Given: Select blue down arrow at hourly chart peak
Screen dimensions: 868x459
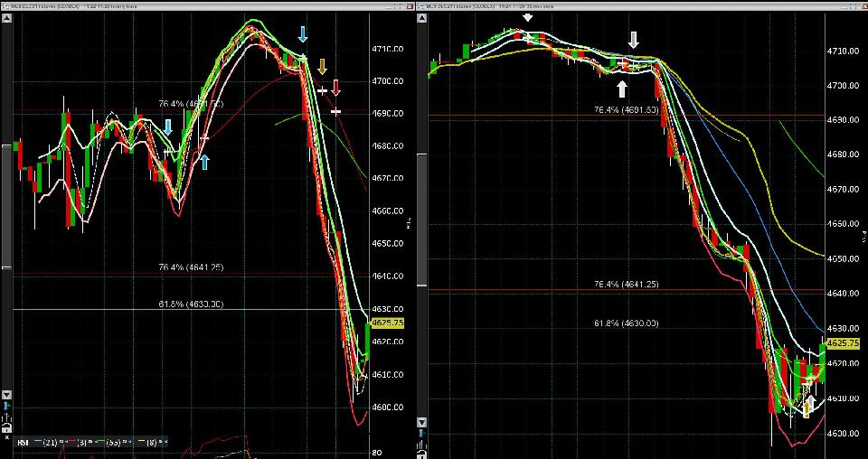Looking at the screenshot, I should (304, 34).
